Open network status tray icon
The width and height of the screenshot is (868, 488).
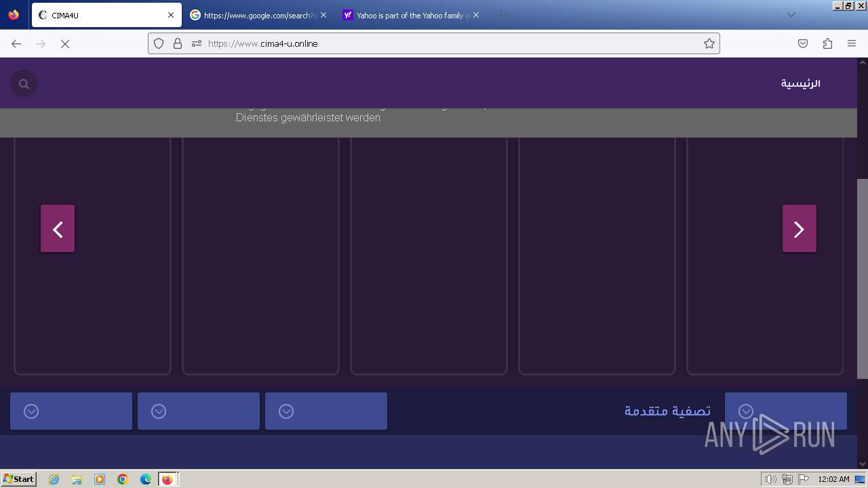[787, 479]
